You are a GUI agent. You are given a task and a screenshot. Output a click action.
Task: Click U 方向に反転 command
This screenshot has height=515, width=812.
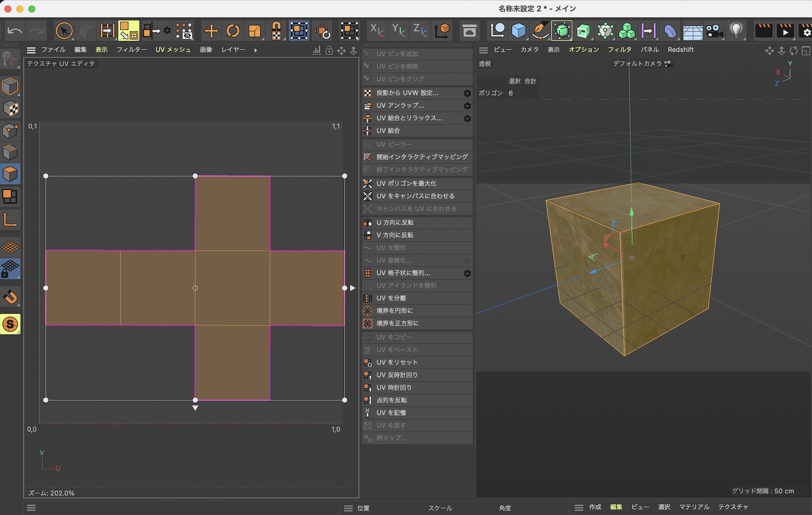395,222
